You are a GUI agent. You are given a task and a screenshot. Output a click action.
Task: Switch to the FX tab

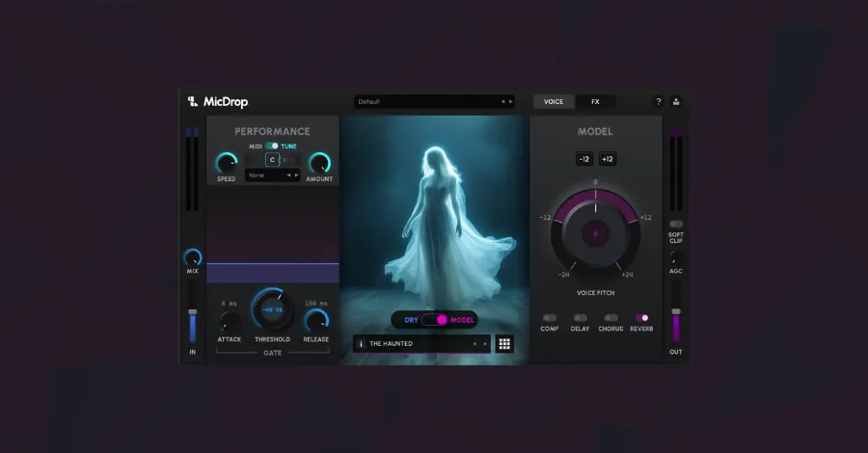click(x=595, y=102)
